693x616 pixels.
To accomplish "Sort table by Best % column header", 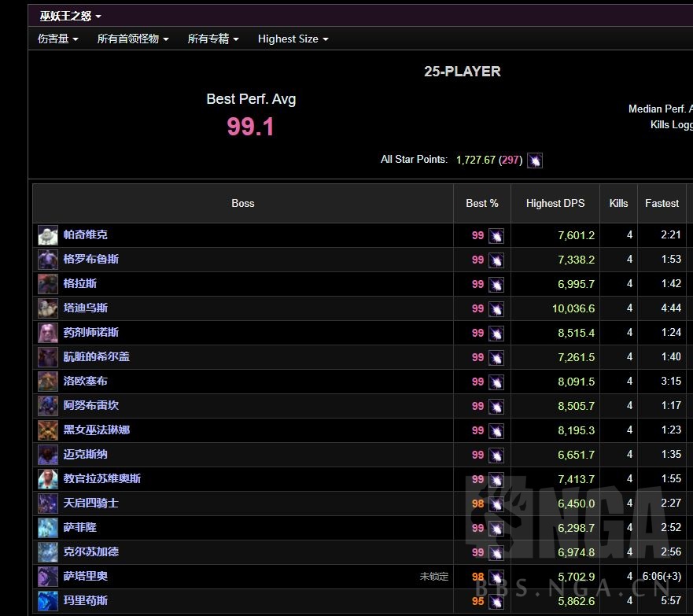I will [x=481, y=203].
